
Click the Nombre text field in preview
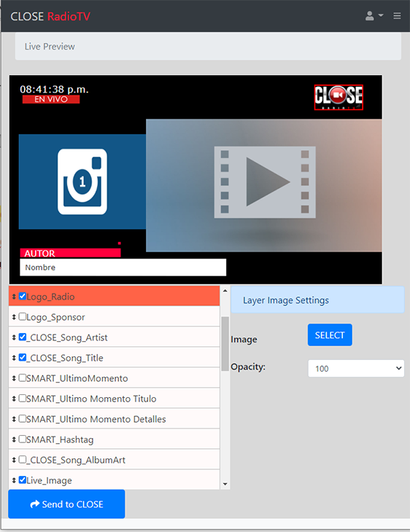[123, 267]
